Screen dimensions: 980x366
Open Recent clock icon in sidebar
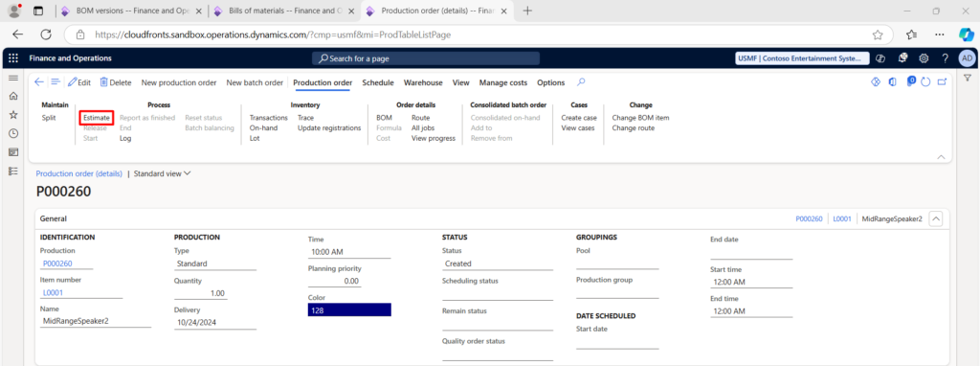(x=13, y=133)
